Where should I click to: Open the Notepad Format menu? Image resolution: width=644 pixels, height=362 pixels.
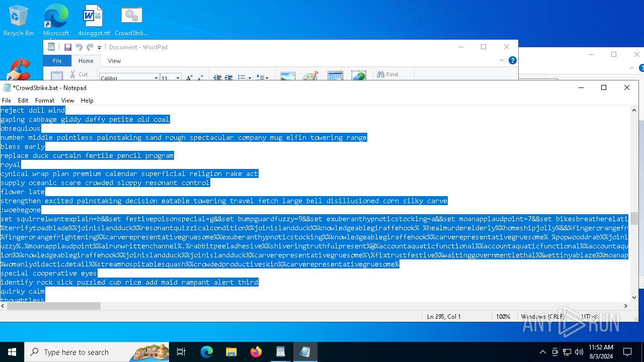[45, 101]
